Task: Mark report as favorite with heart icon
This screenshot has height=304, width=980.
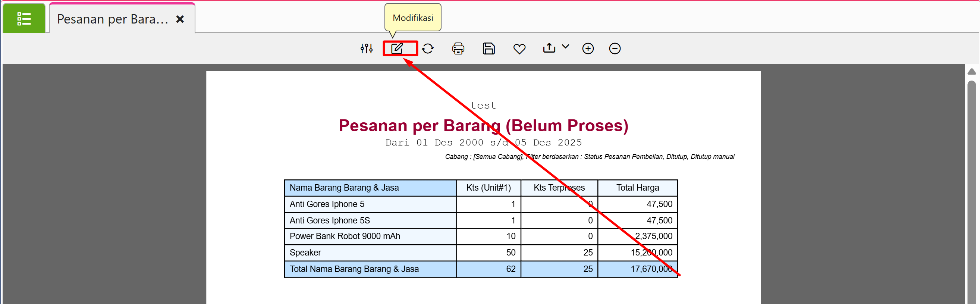Action: 519,49
